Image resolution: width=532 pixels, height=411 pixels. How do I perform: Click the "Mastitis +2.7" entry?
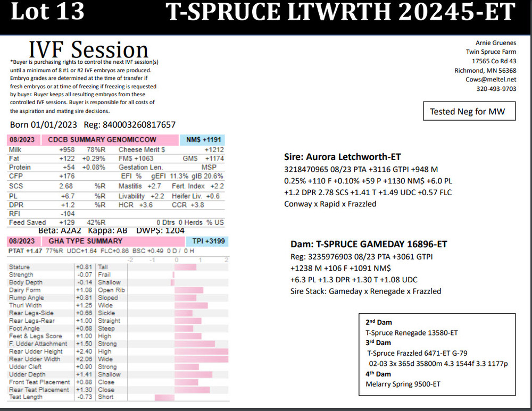(x=140, y=186)
